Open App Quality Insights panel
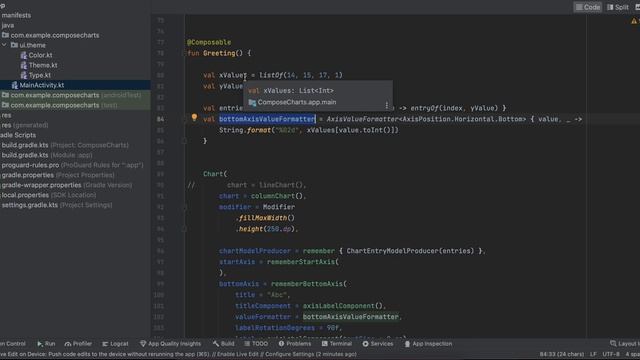 point(170,344)
